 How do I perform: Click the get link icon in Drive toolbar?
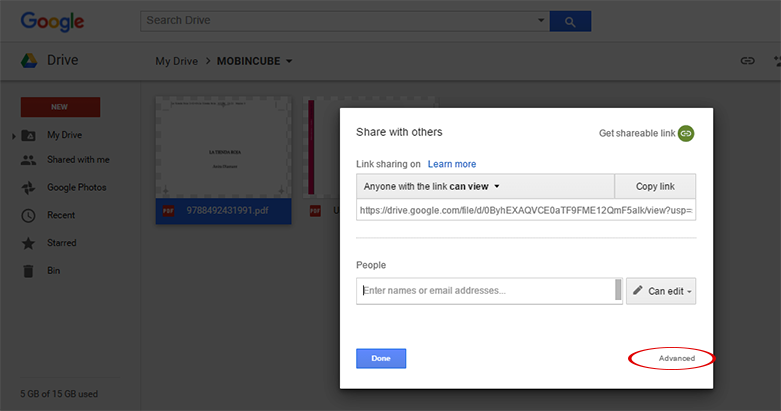[747, 61]
